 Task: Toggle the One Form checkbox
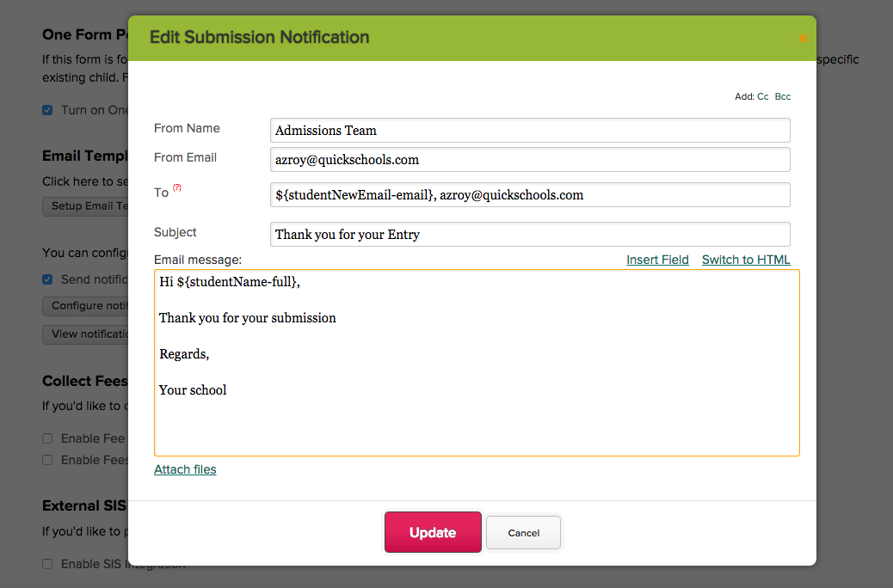click(x=48, y=110)
